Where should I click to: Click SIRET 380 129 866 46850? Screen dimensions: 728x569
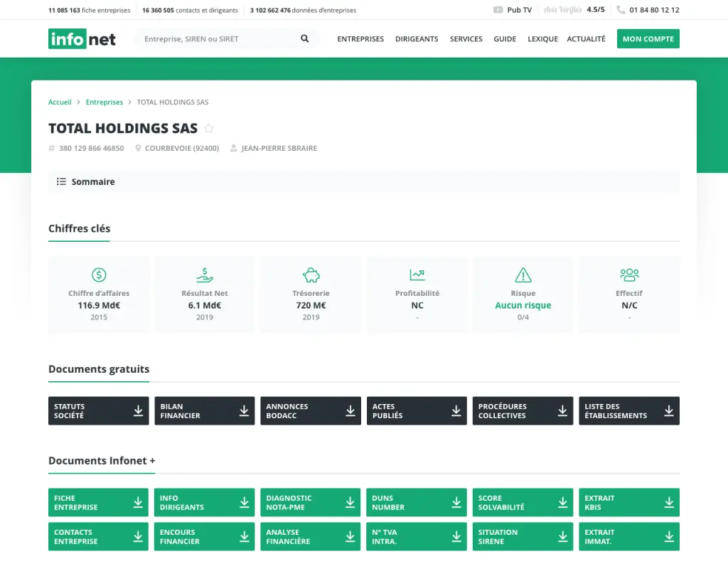pyautogui.click(x=92, y=148)
